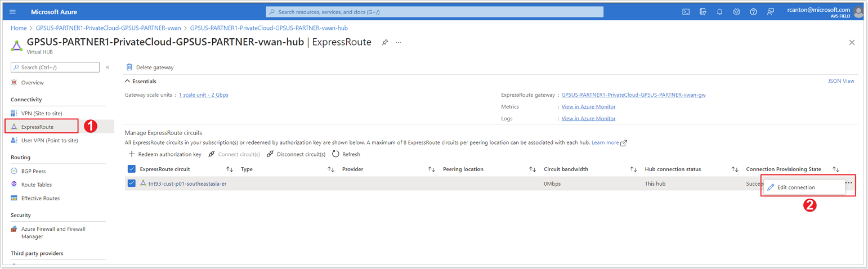Open the ellipsis menu beside the blade title
Viewport: 868px width, 269px height.
pyautogui.click(x=399, y=42)
